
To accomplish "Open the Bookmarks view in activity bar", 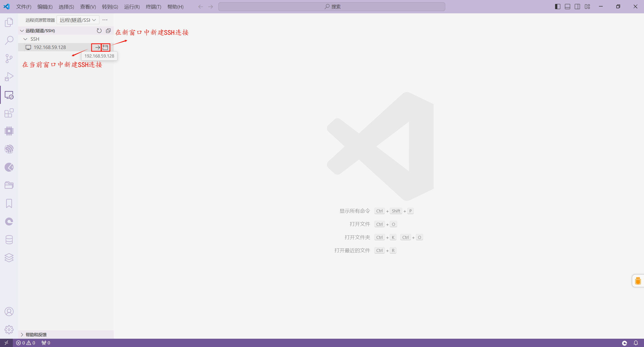I will [x=9, y=203].
